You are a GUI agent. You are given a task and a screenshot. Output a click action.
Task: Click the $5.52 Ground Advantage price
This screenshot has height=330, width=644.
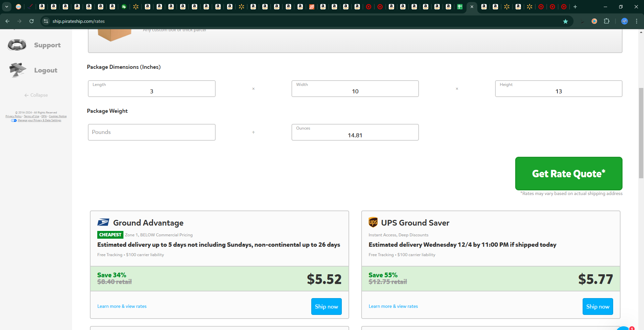(324, 279)
